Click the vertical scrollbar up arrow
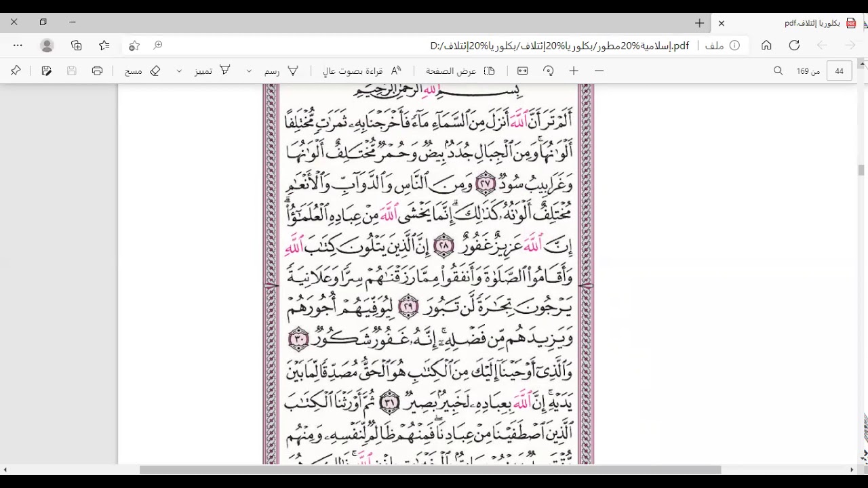The image size is (868, 488). click(x=862, y=65)
